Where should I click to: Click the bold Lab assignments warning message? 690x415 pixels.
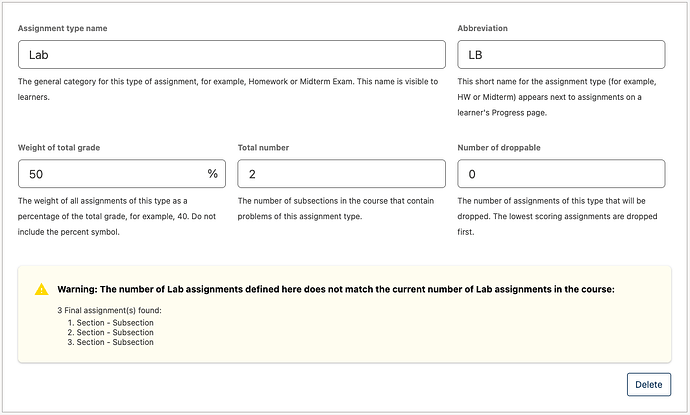pos(335,289)
